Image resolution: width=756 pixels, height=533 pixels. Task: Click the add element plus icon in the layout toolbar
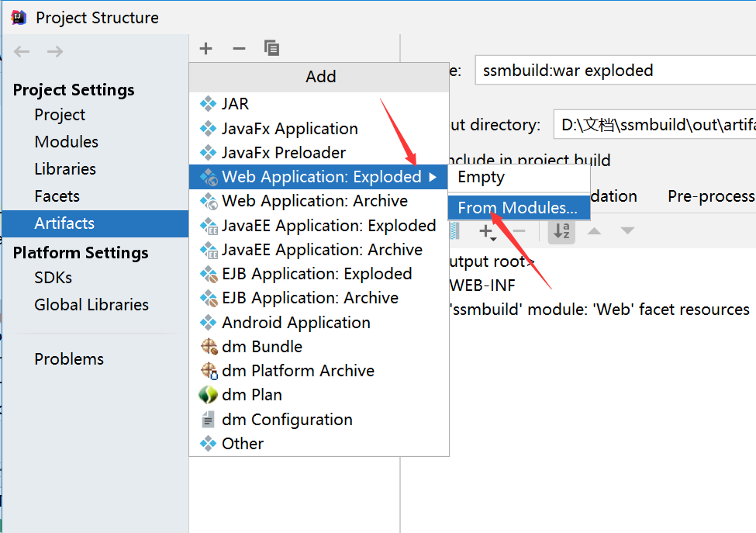[487, 231]
